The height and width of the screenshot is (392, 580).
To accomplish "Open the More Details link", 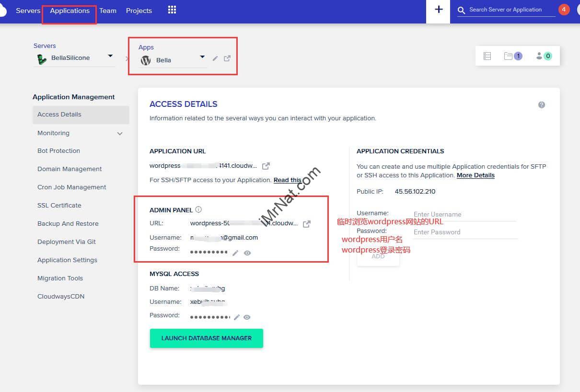I will point(476,175).
